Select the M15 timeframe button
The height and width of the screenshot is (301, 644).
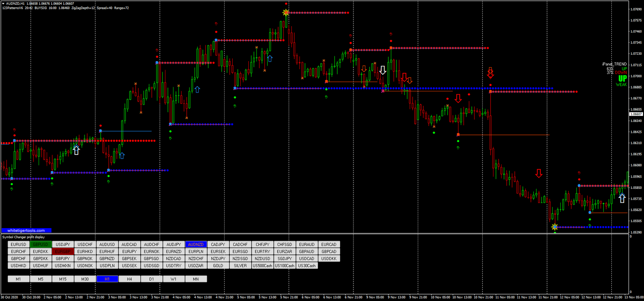click(x=63, y=279)
